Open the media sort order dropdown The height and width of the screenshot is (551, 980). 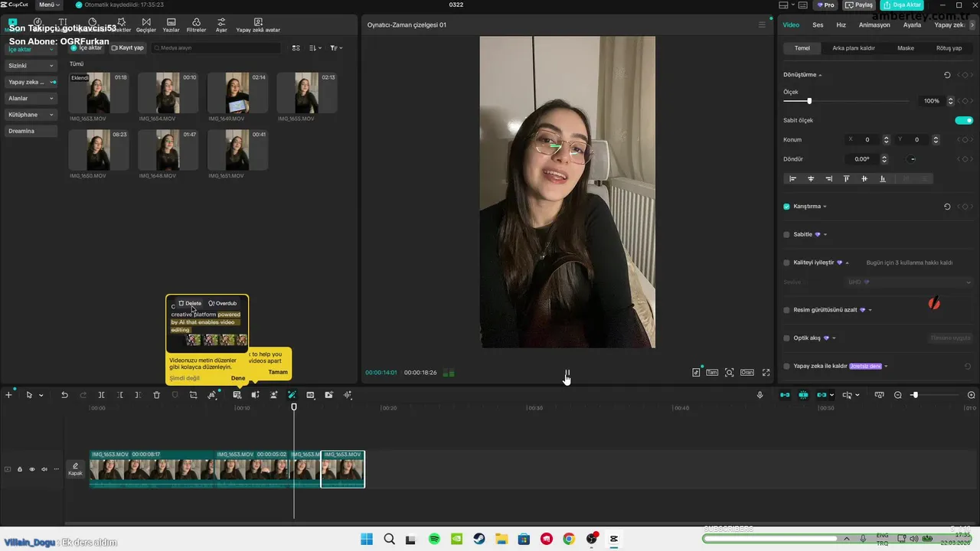click(315, 48)
